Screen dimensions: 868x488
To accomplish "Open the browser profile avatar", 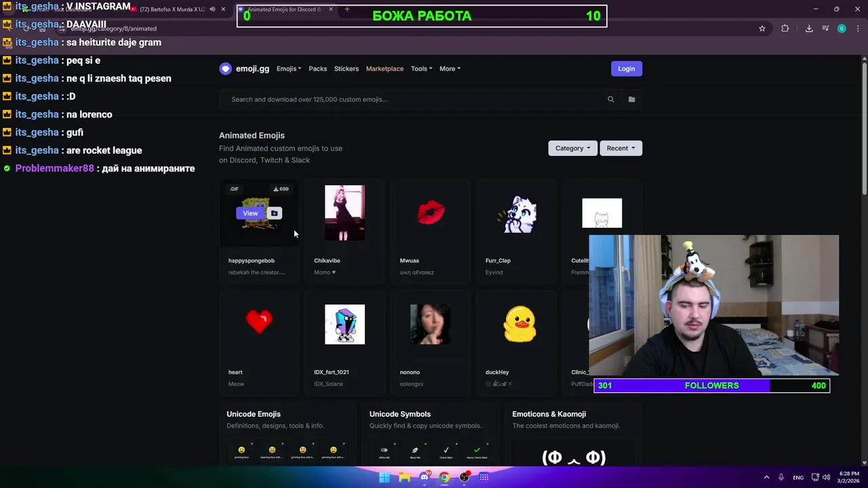I will pyautogui.click(x=842, y=28).
